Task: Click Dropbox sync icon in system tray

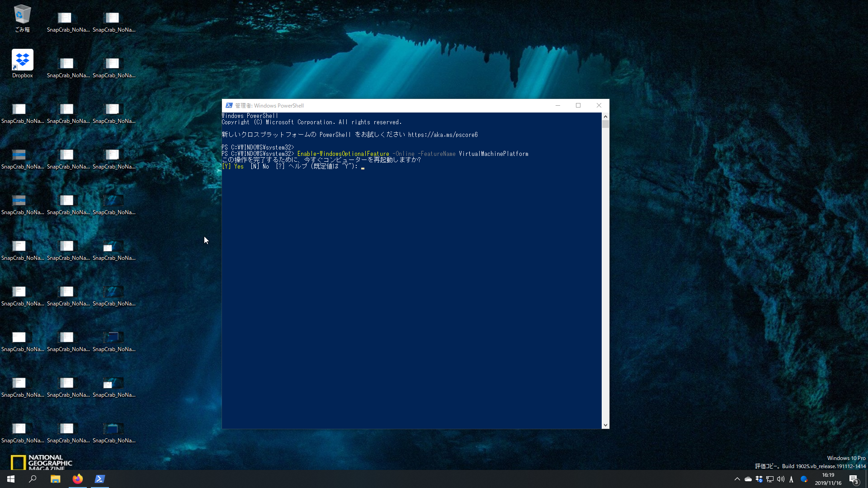Action: 759,479
